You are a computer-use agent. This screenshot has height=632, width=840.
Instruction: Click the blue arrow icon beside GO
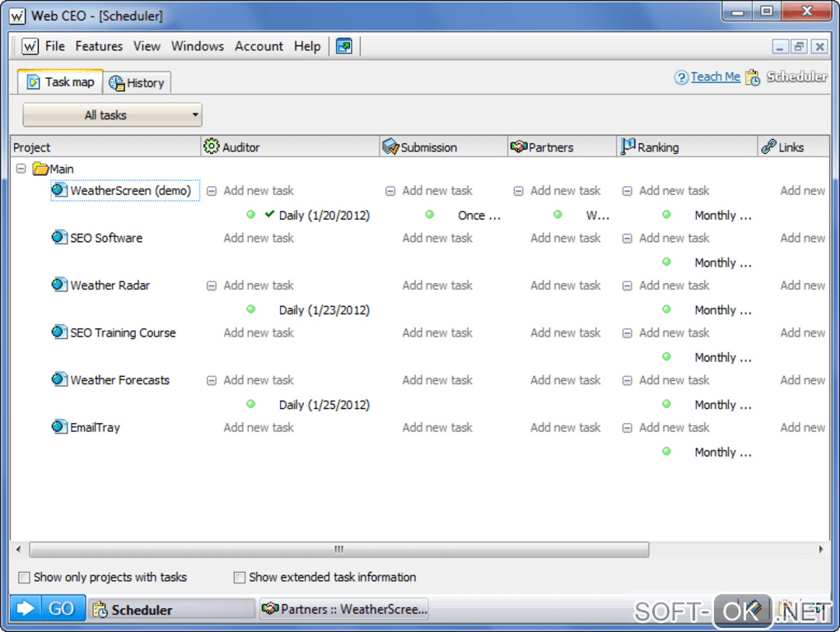tap(26, 608)
